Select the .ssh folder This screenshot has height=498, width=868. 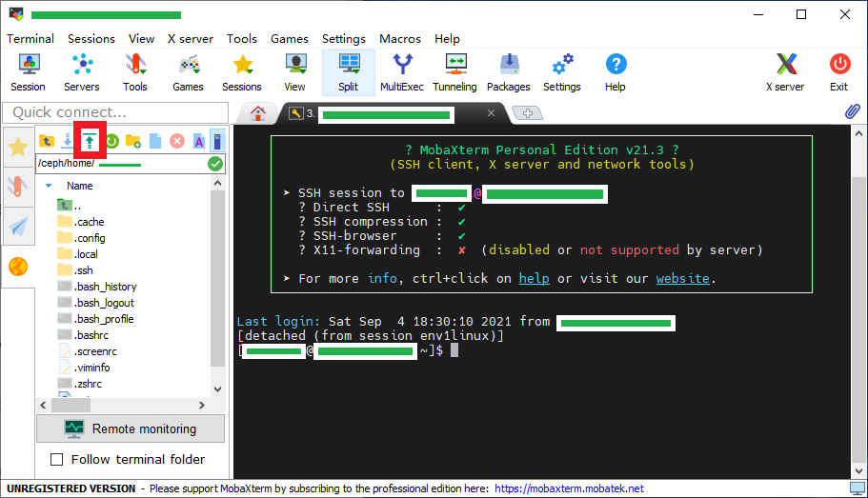[75, 270]
